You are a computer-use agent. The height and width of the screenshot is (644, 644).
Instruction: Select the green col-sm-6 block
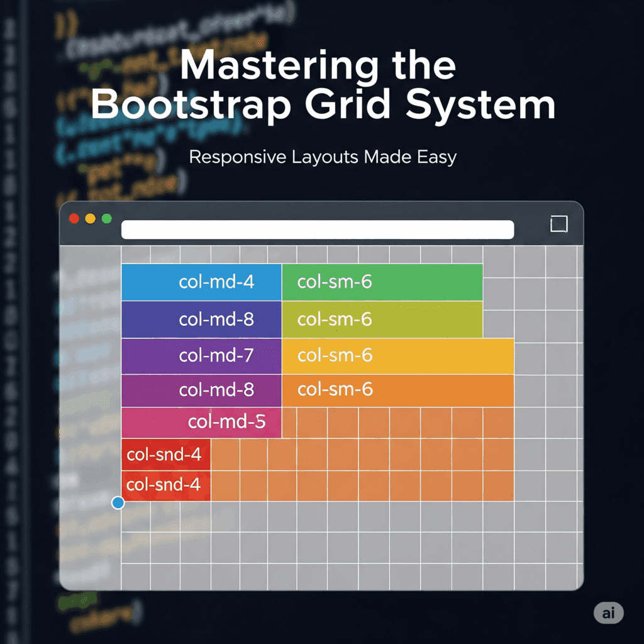point(382,282)
